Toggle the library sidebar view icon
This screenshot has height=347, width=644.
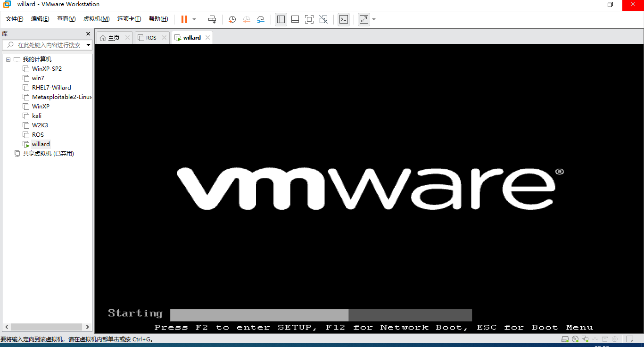[281, 19]
